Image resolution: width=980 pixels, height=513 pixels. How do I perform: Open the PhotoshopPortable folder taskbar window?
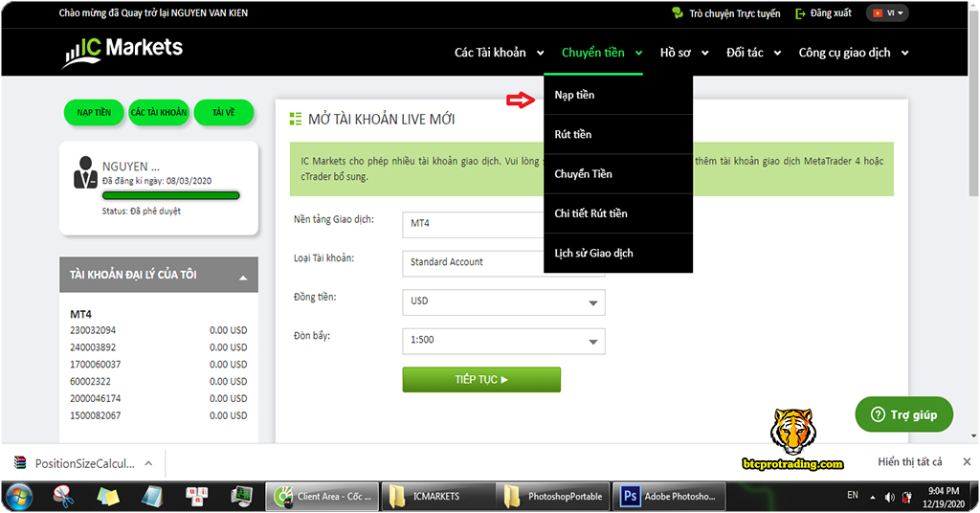point(553,497)
